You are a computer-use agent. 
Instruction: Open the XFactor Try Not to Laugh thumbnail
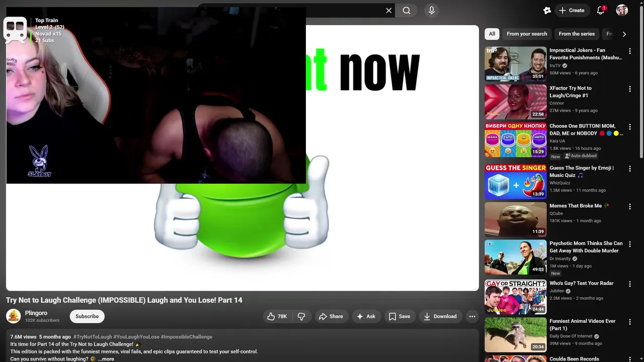(x=515, y=102)
